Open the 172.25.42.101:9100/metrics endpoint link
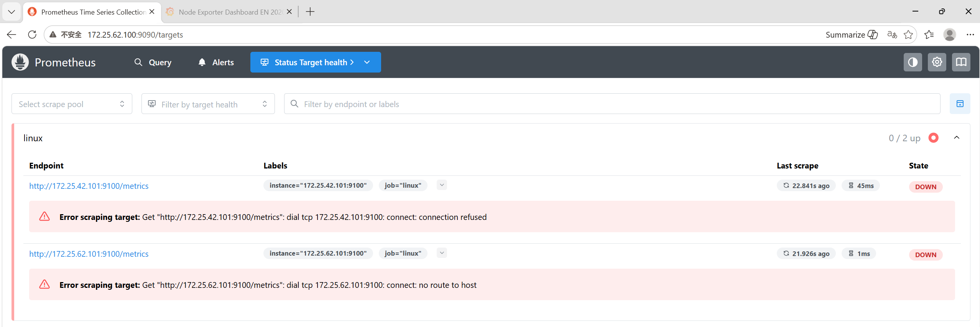Image resolution: width=980 pixels, height=327 pixels. [x=89, y=186]
